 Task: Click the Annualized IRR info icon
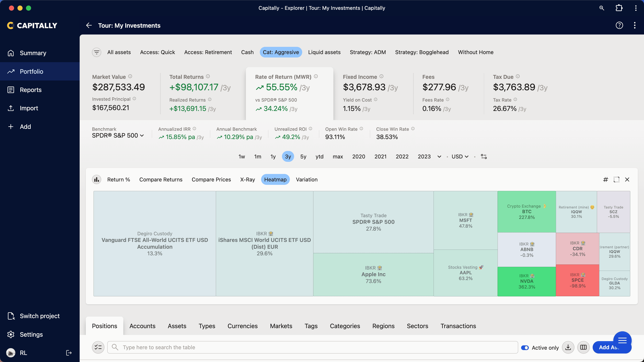pos(194,129)
